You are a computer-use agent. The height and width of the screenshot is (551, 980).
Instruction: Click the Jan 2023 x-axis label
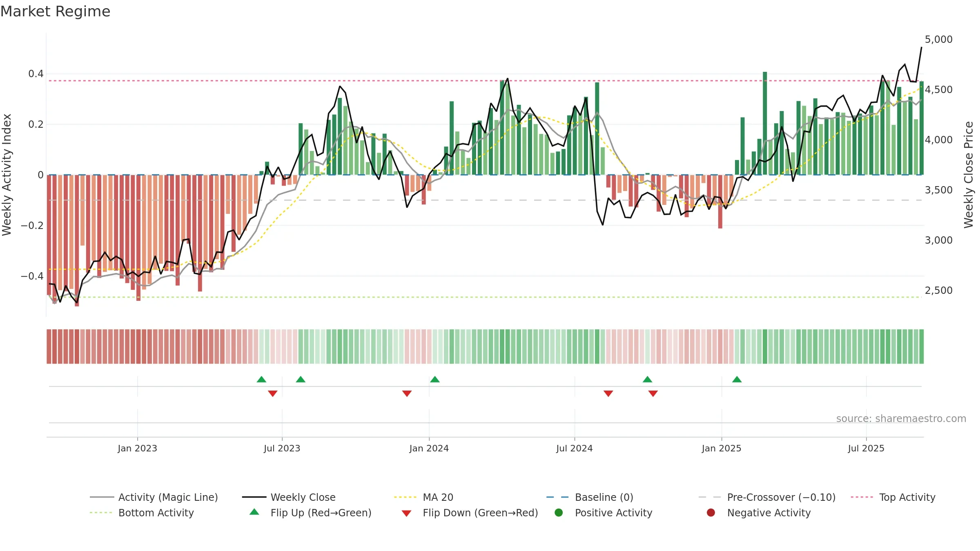click(138, 448)
